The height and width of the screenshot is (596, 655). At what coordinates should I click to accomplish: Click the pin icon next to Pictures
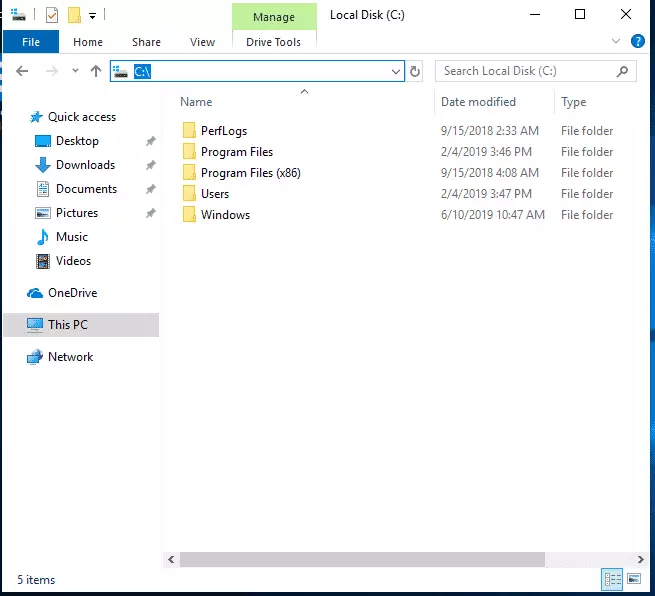151,213
